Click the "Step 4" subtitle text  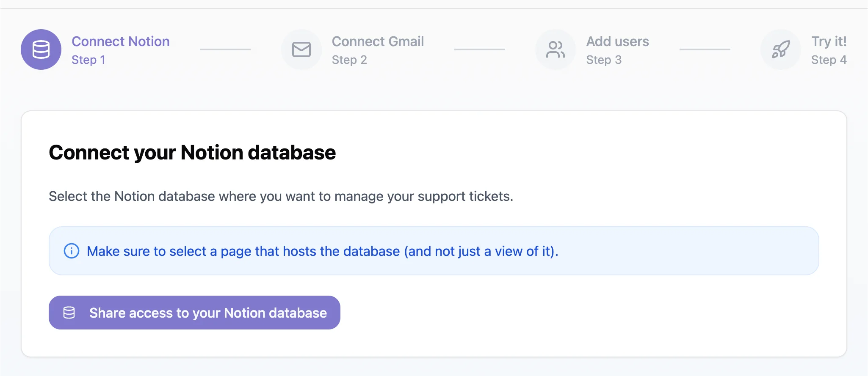tap(829, 60)
